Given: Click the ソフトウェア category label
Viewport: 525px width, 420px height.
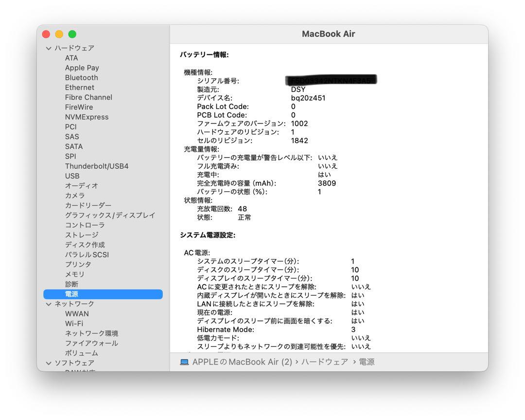Looking at the screenshot, I should tap(75, 363).
